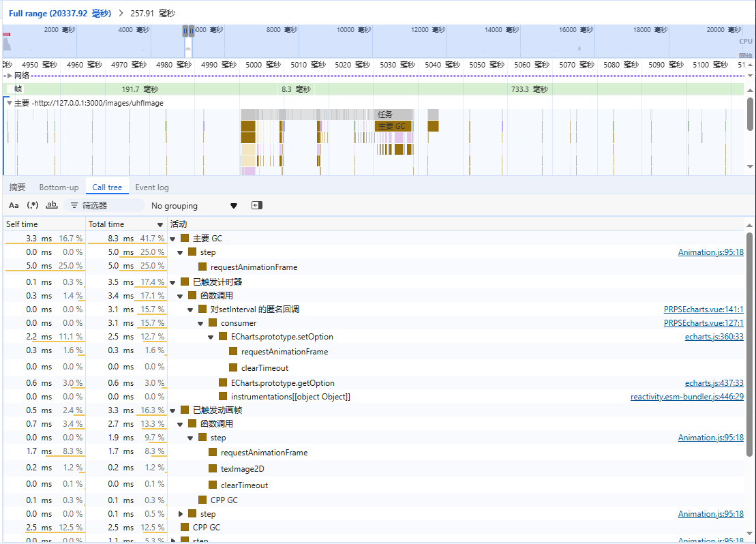The height and width of the screenshot is (544, 756).
Task: Toggle match case filter (Aa)
Action: click(x=14, y=205)
